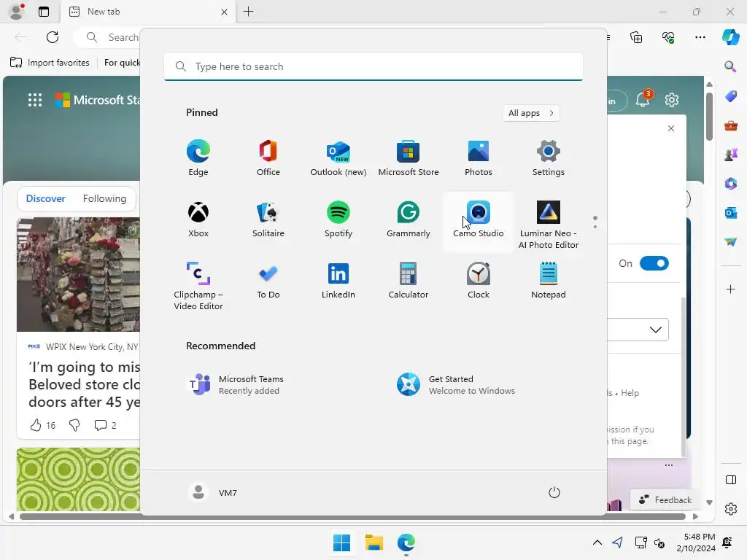
Task: Open Solitaire game
Action: tap(268, 219)
